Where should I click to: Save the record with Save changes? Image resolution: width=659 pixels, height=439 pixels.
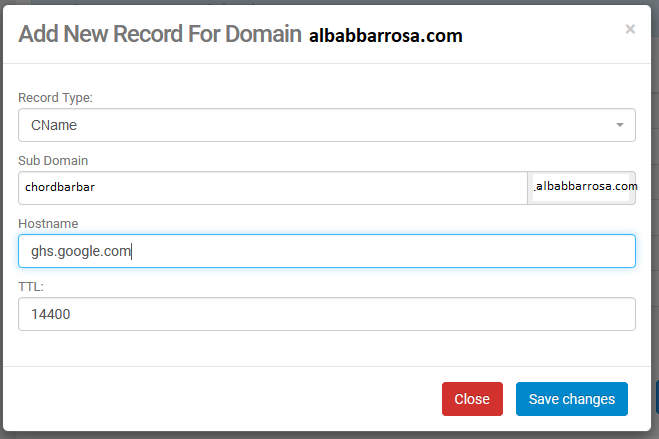[x=572, y=399]
